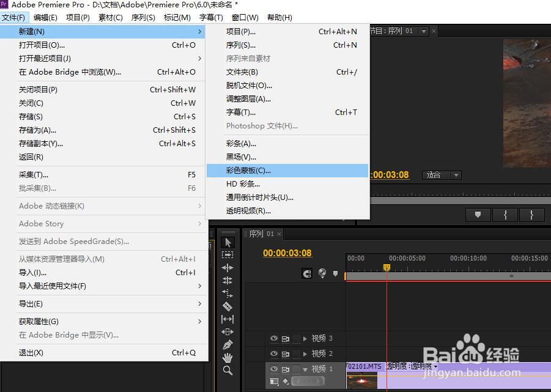Click the yellow playhead marker
Viewport: 551px width, 392px height.
click(x=386, y=268)
